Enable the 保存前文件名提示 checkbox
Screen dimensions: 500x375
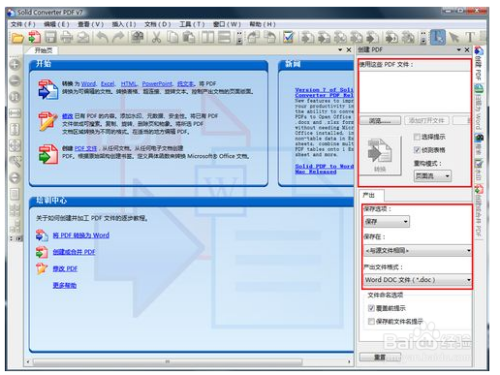coord(371,321)
